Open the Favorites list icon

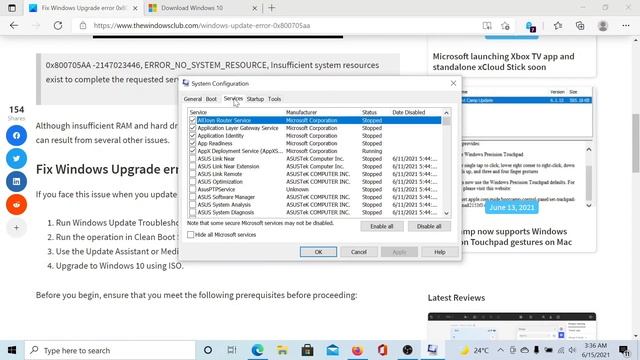coord(558,26)
